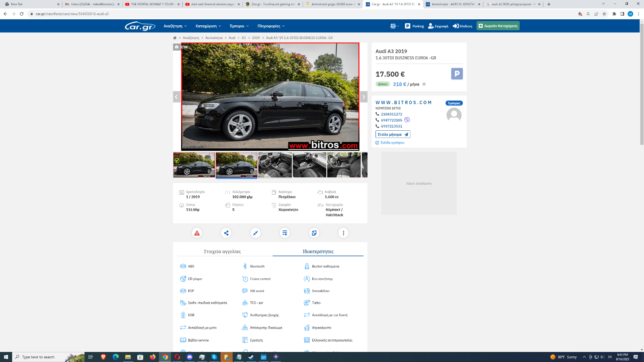Open the Σελίδα εμπόρου link

pos(390,143)
